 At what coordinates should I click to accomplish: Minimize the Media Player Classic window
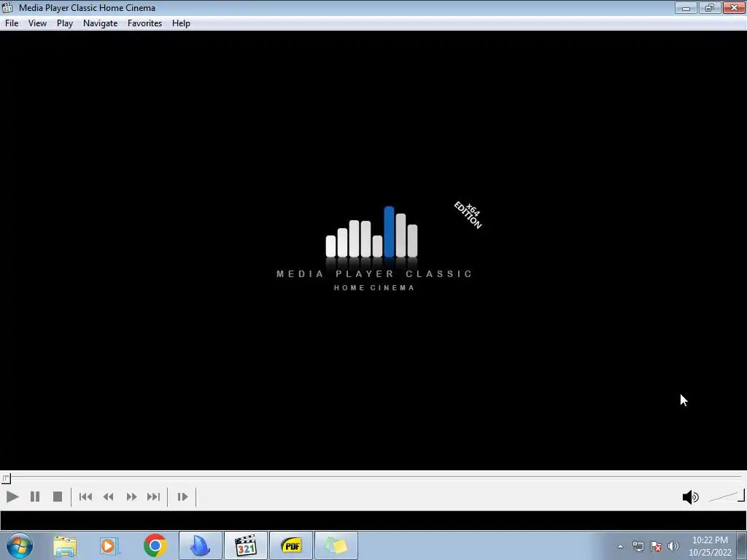[x=686, y=7]
